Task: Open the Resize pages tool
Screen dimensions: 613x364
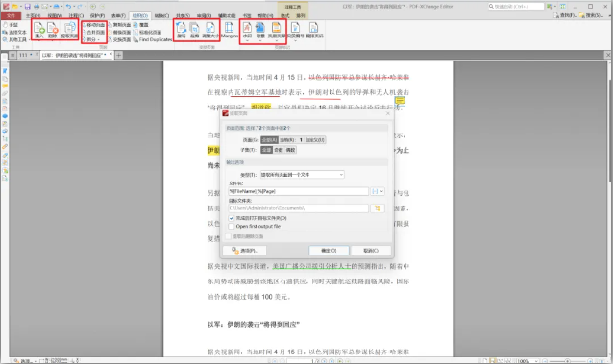Action: coord(210,30)
